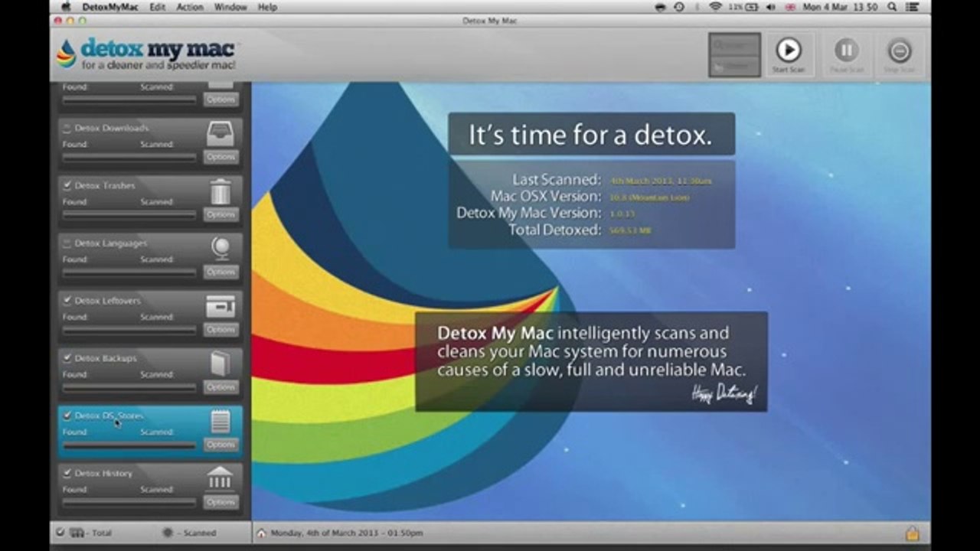The image size is (980, 551).
Task: Click the "It's time for a detox." heading
Action: point(590,135)
